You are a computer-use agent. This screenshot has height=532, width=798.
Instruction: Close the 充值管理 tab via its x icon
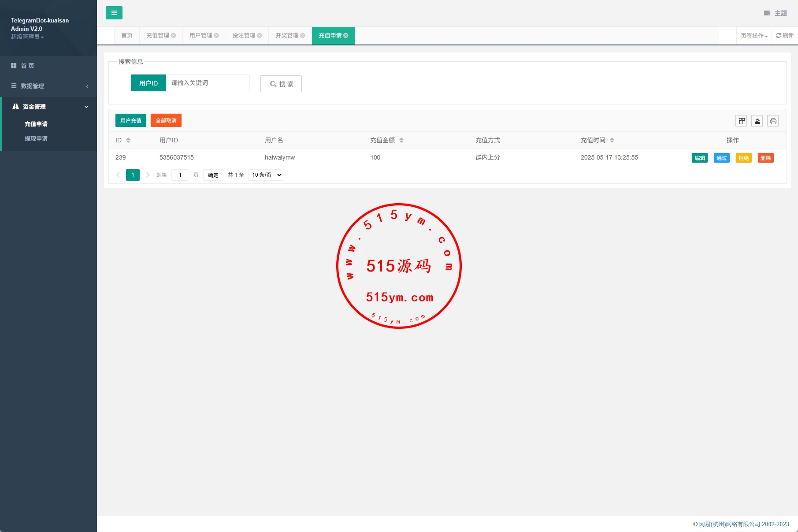[x=174, y=36]
